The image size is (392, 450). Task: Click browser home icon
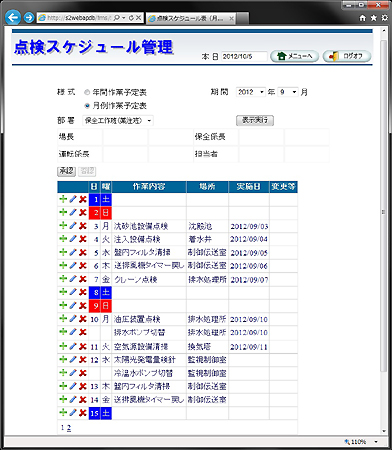click(363, 18)
